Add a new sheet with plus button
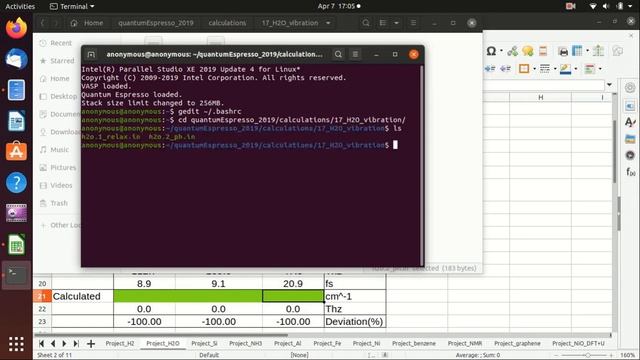The image size is (640, 360). (x=91, y=344)
